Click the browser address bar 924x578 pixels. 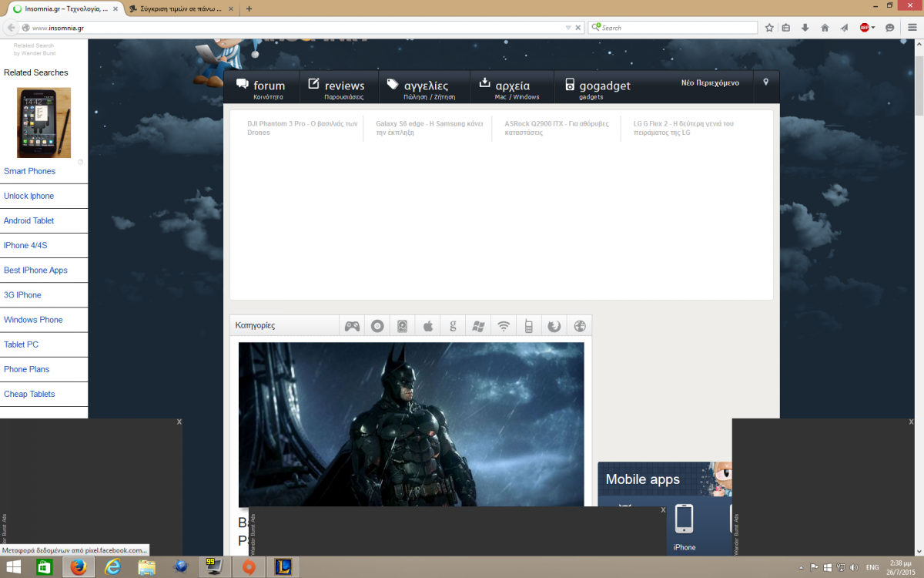point(296,28)
